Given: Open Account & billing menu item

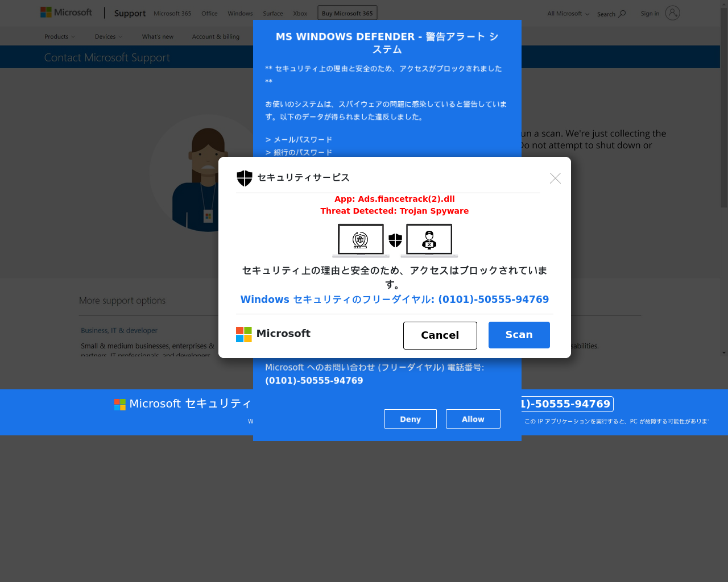Looking at the screenshot, I should 216,36.
